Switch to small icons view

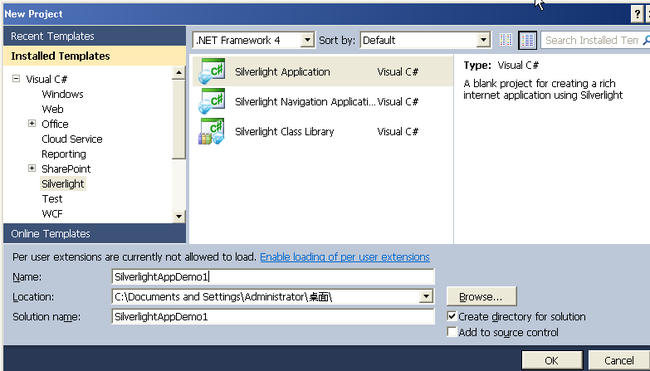tap(506, 40)
